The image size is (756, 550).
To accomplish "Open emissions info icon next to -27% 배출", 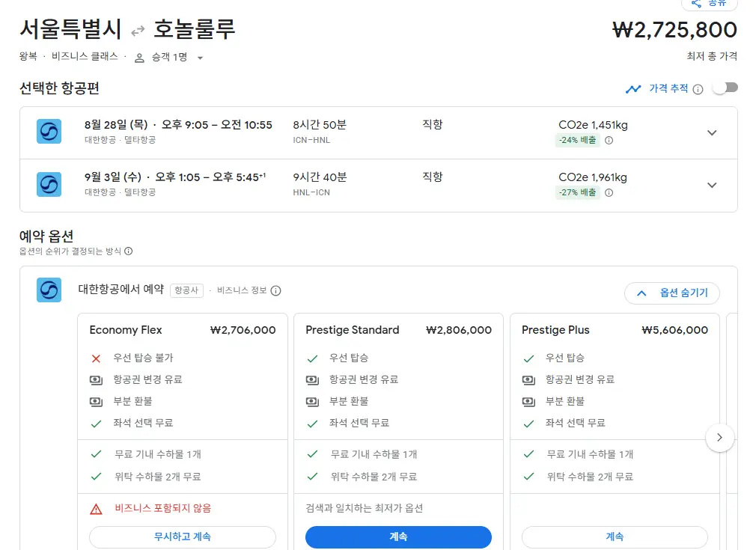I will pos(609,193).
